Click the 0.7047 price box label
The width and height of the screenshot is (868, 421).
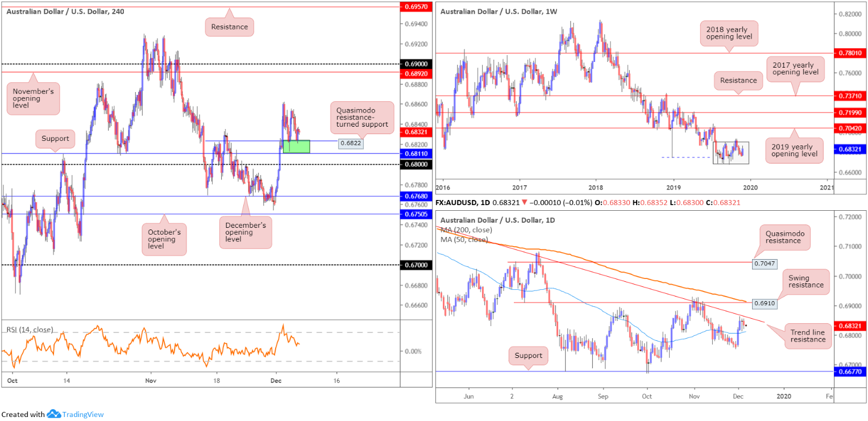point(765,264)
